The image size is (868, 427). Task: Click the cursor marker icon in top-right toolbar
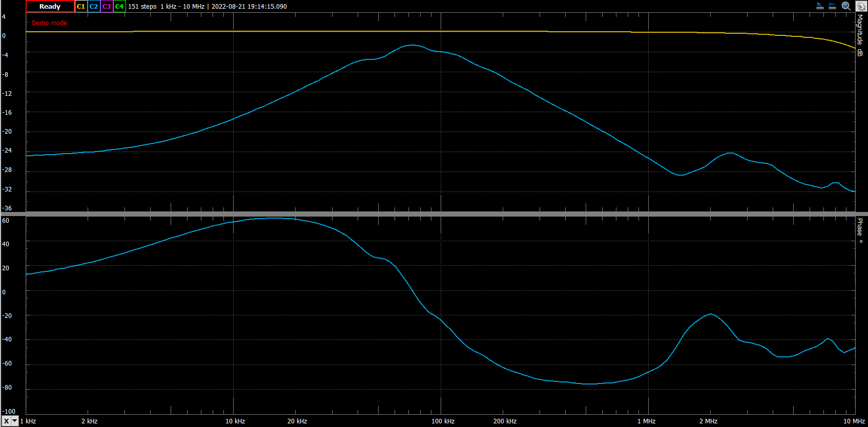coord(820,6)
